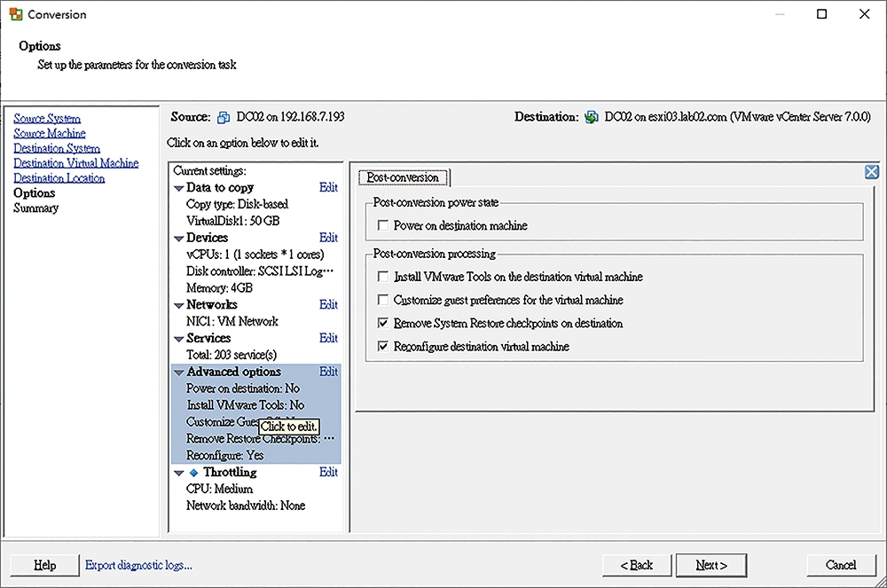887x588 pixels.
Task: Edit the Data to copy settings
Action: point(328,188)
